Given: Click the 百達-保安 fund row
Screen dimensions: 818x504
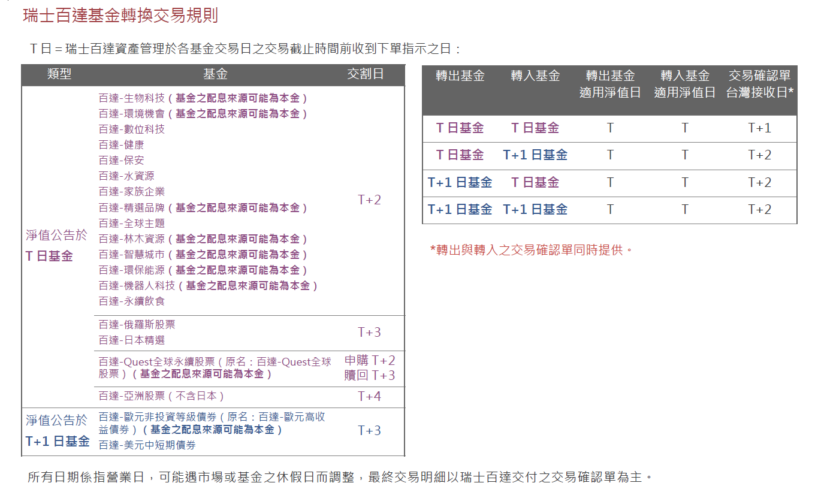Looking at the screenshot, I should [x=121, y=161].
